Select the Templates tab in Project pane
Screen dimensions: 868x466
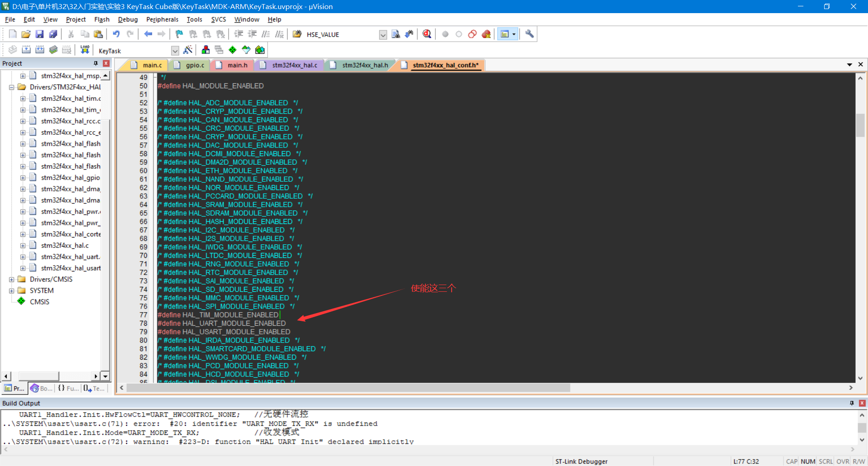click(x=94, y=388)
